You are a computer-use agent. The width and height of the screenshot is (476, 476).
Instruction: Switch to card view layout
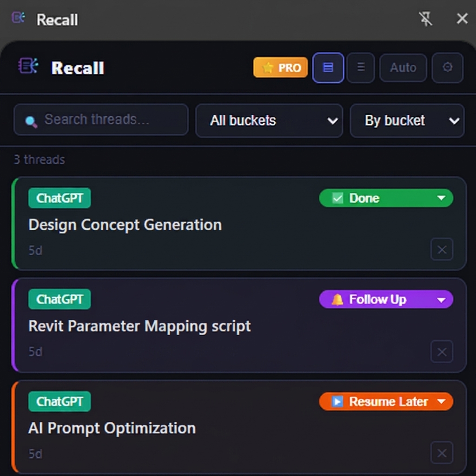tap(328, 67)
